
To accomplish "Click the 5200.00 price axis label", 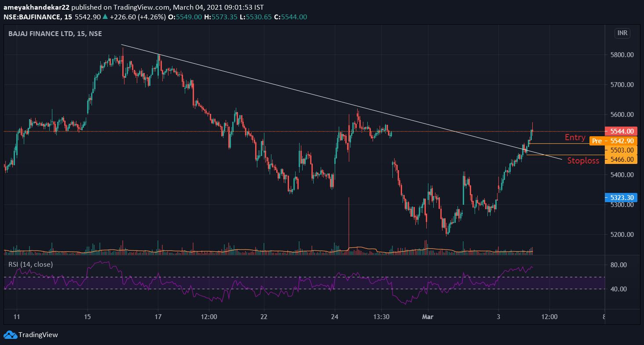I will 621,235.
